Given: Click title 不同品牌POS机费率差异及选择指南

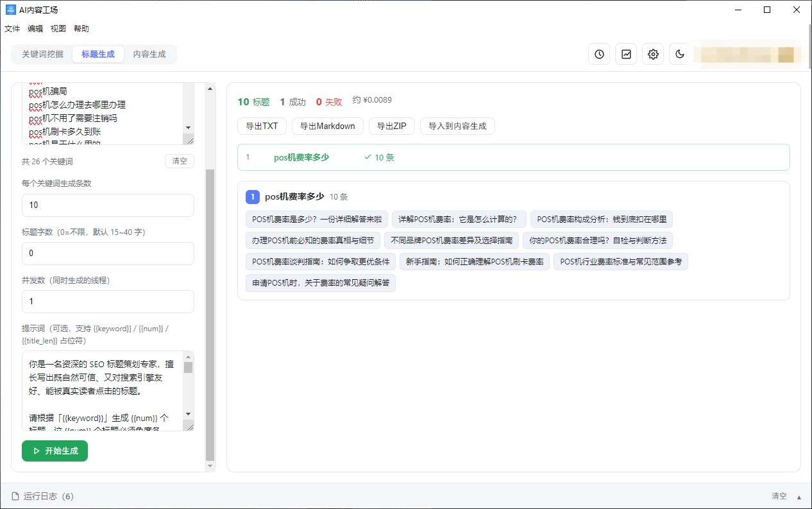Looking at the screenshot, I should point(452,240).
